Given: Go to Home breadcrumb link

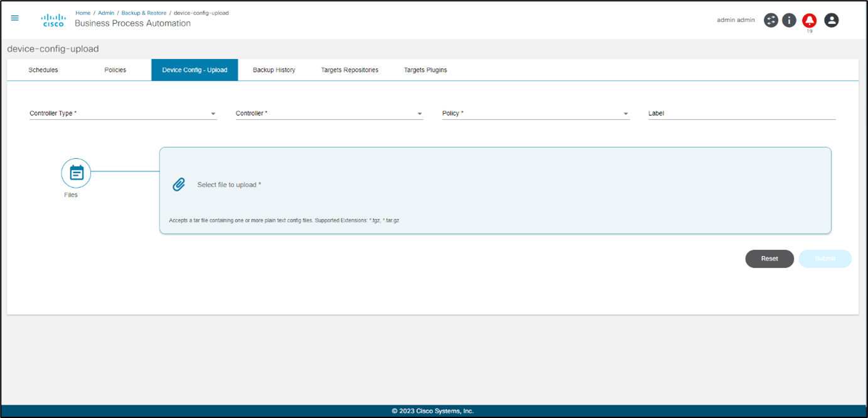Looking at the screenshot, I should 83,13.
